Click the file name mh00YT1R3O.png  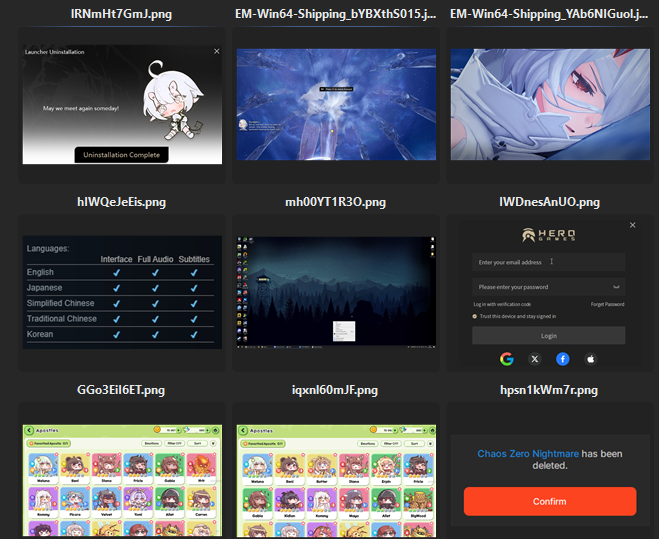coord(335,202)
